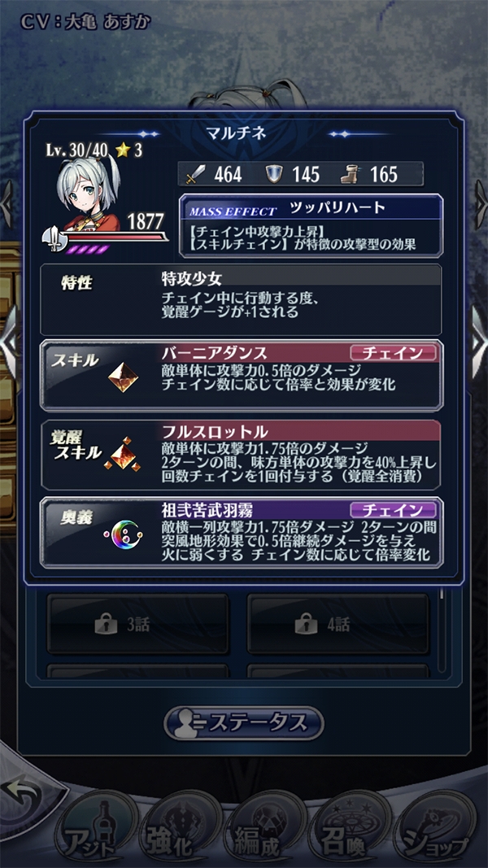
Task: Tap the バーニアダンス skill gem icon
Action: 122,378
